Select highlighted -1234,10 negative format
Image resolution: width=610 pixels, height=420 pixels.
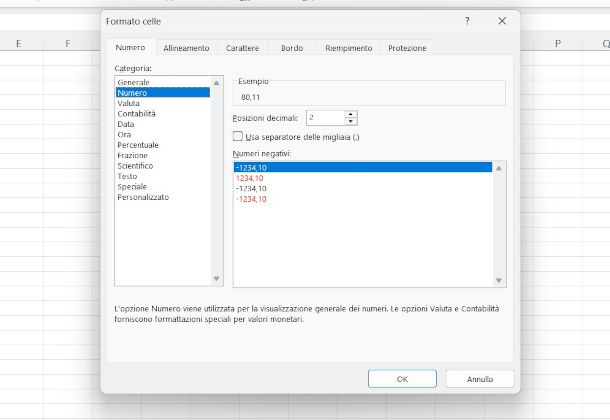point(363,168)
